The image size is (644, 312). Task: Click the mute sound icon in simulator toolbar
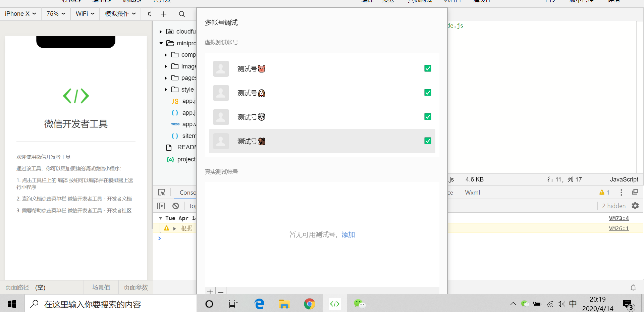[x=150, y=14]
